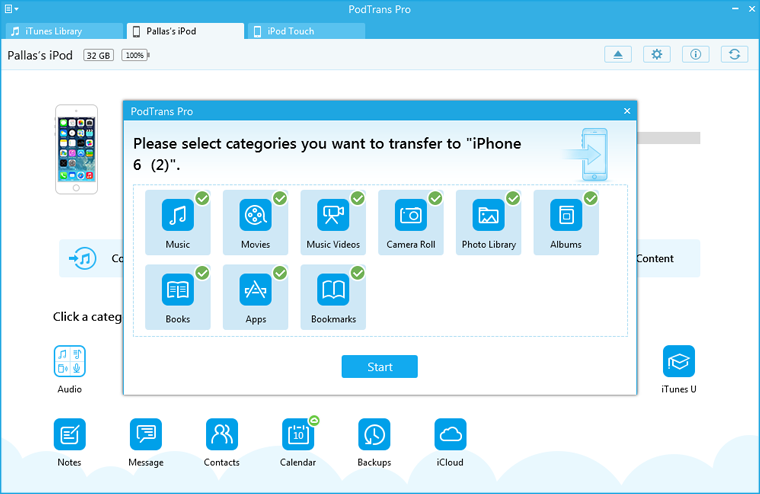Open the title bar dropdown menu
This screenshot has height=494, width=760.
[x=12, y=9]
